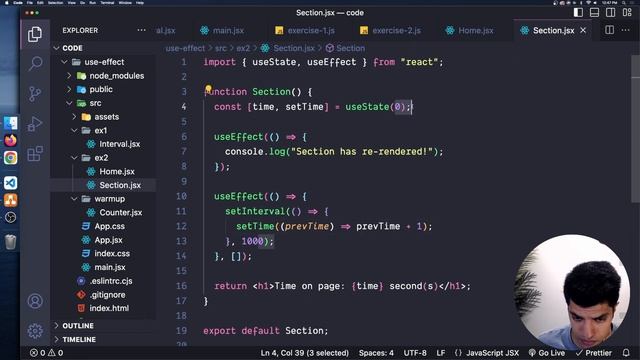This screenshot has height=360, width=640.
Task: Open the Explorer view in activity bar
Action: click(x=35, y=34)
